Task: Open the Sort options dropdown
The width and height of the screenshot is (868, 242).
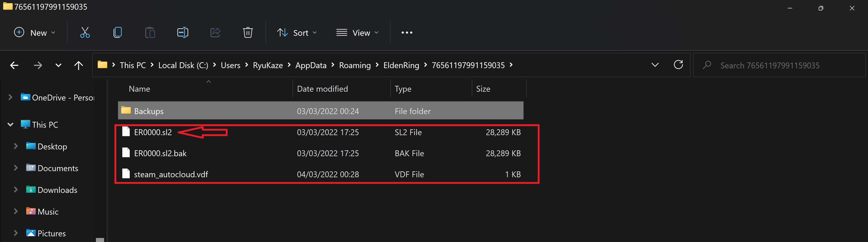Action: coord(297,33)
